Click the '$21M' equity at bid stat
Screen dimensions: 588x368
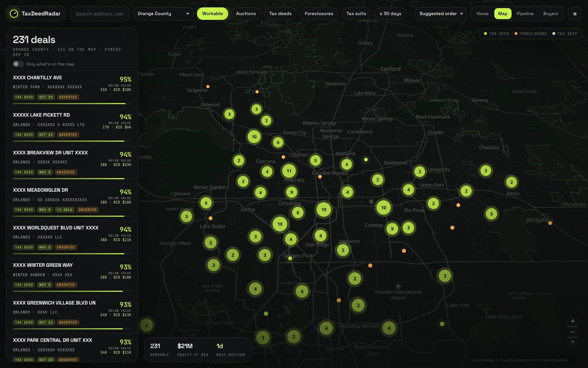pos(193,349)
